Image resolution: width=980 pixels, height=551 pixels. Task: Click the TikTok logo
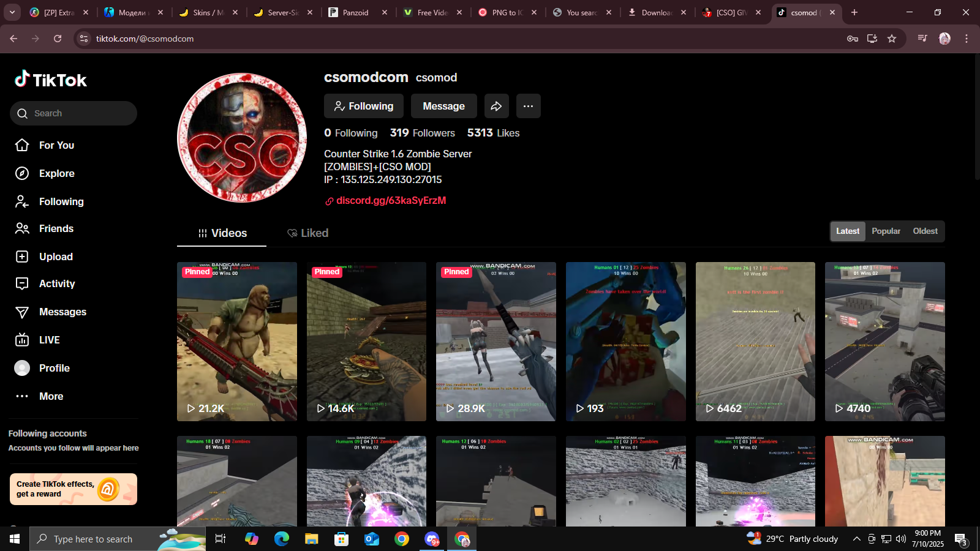51,80
